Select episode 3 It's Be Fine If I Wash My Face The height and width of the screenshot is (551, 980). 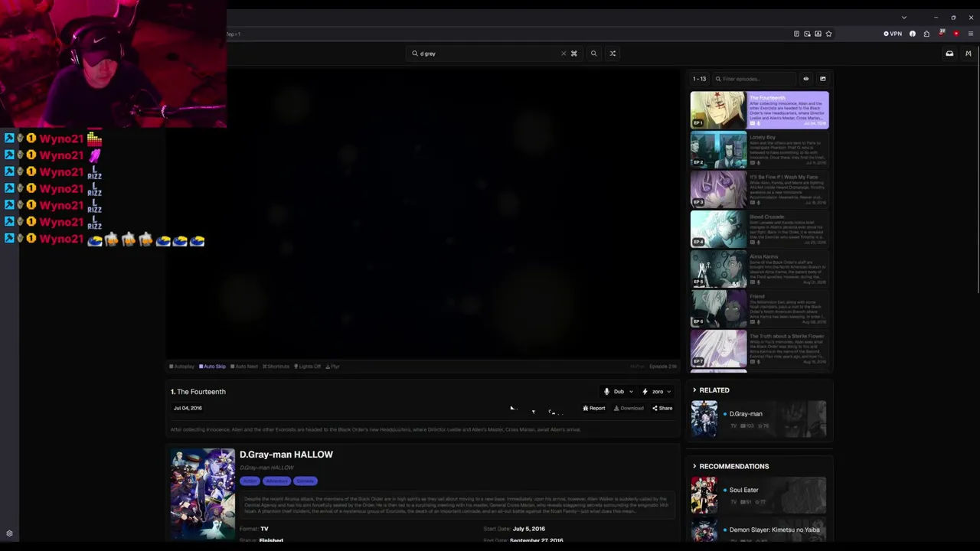(759, 190)
